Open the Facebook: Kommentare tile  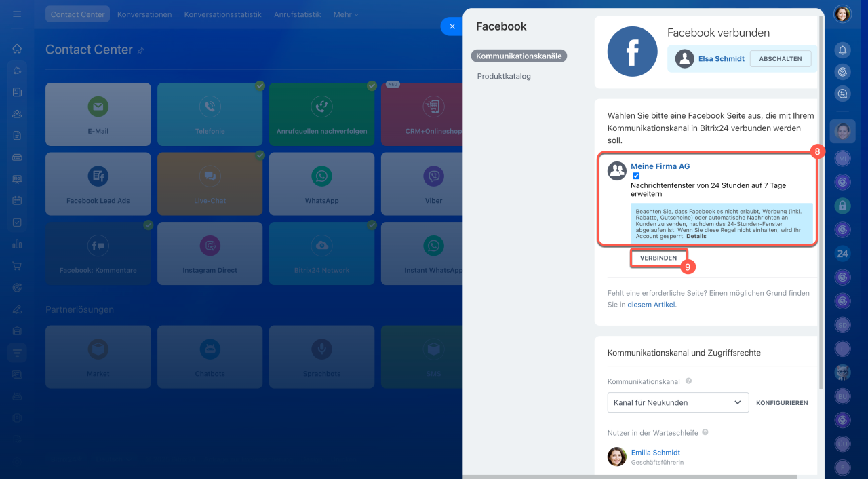point(98,253)
